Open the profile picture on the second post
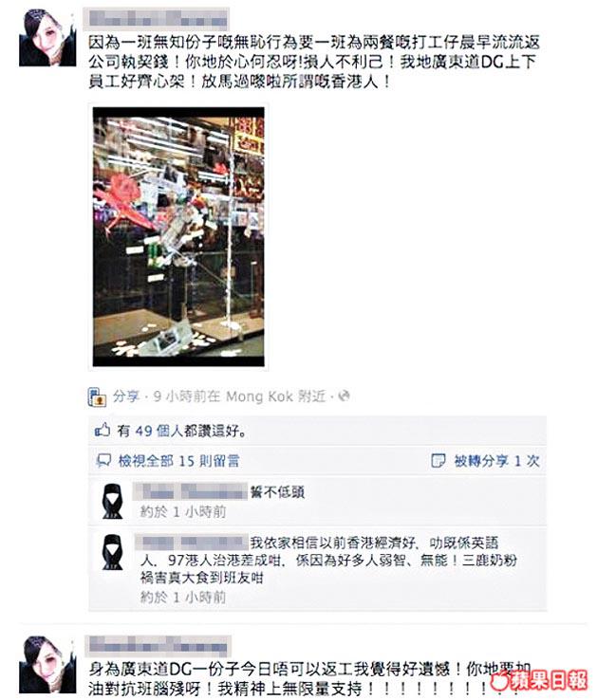 47,664
